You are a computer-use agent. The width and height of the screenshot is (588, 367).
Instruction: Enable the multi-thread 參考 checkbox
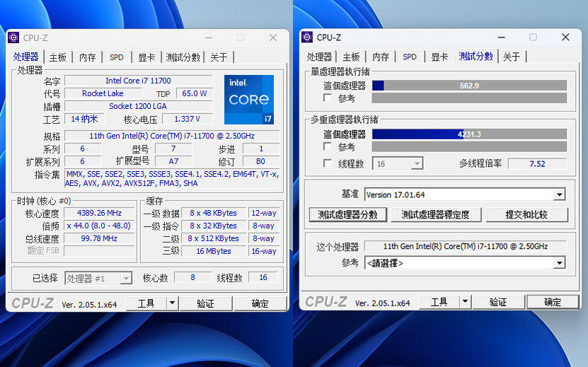pyautogui.click(x=328, y=146)
